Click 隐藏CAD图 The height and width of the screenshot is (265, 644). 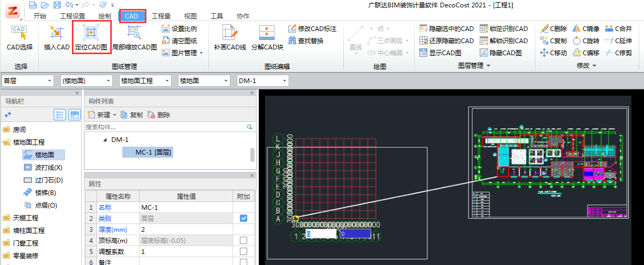[501, 53]
